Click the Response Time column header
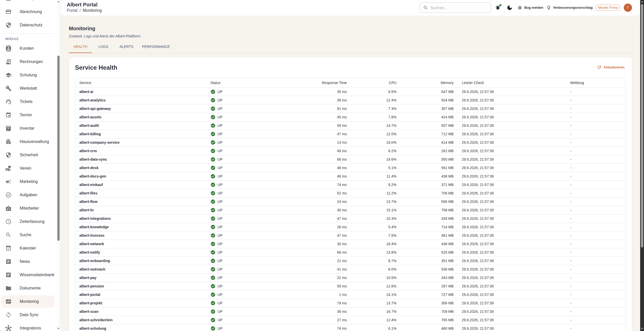This screenshot has width=644, height=331. [x=334, y=83]
